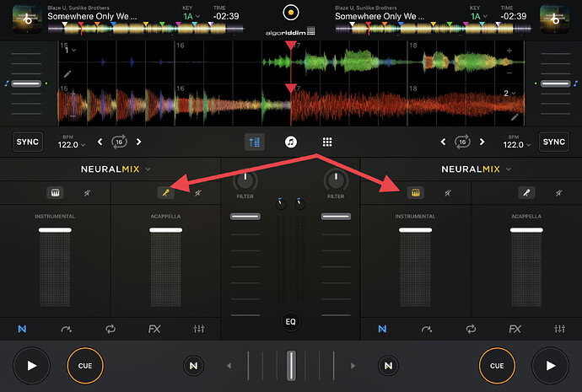Toggle SYNC on the right deck
The image size is (582, 392).
(x=554, y=142)
